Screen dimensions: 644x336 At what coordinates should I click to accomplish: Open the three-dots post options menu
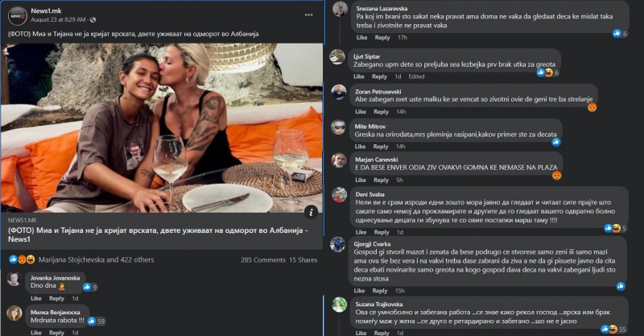(309, 15)
